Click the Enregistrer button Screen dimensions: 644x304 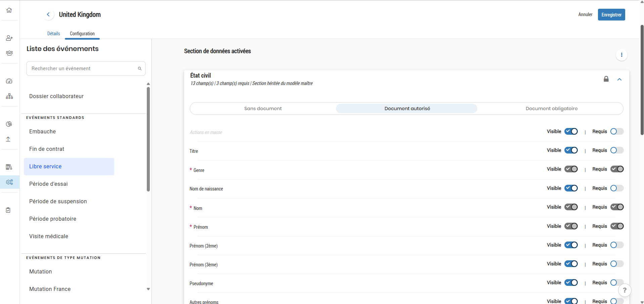(611, 14)
